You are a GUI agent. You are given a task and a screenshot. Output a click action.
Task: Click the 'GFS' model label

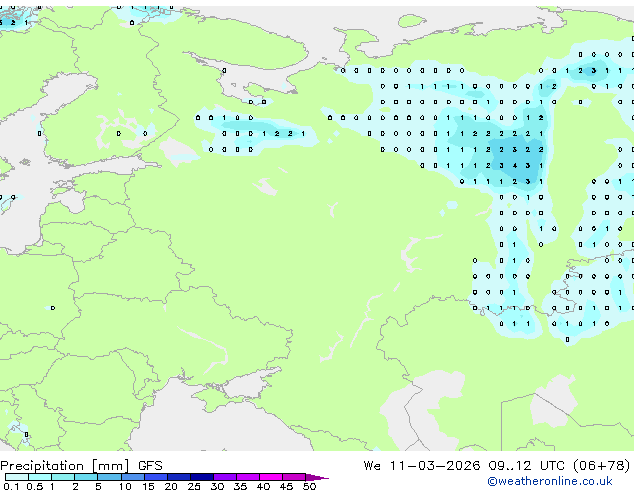(x=150, y=466)
